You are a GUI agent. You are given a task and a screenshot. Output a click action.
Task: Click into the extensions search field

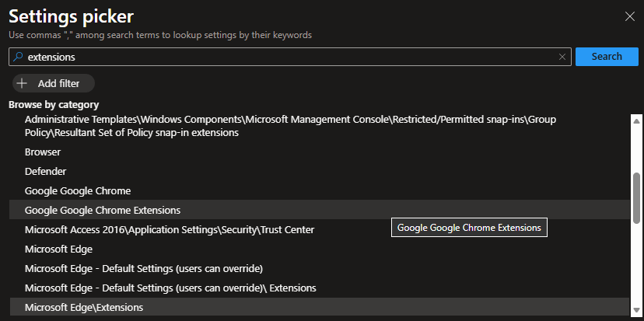[288, 57]
